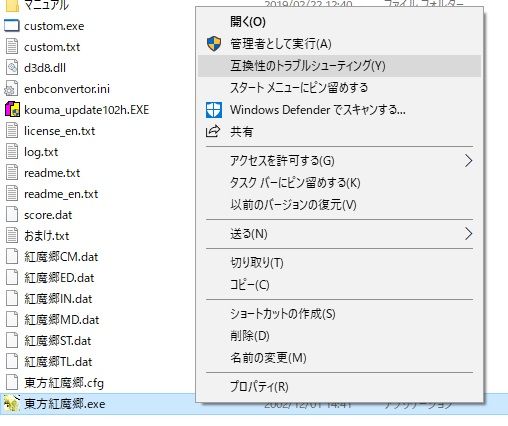
Task: Choose 開く(O) from the context menu
Action: [x=339, y=22]
